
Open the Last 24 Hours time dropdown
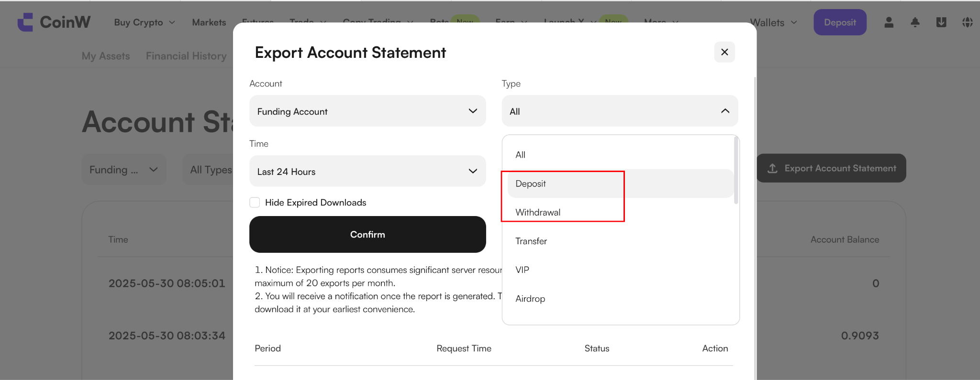pos(367,171)
